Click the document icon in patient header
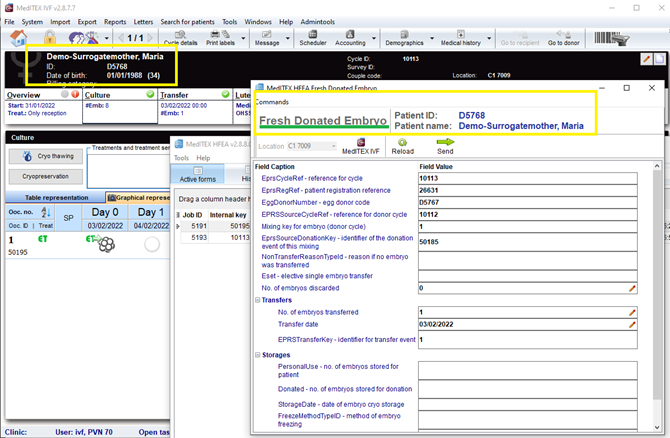 tap(660, 59)
